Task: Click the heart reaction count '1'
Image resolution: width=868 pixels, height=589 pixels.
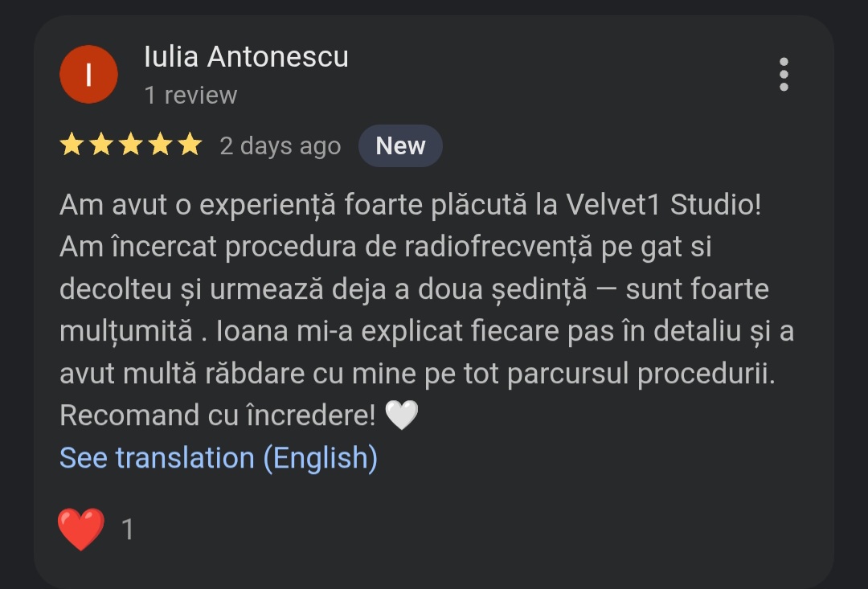Action: click(x=127, y=528)
